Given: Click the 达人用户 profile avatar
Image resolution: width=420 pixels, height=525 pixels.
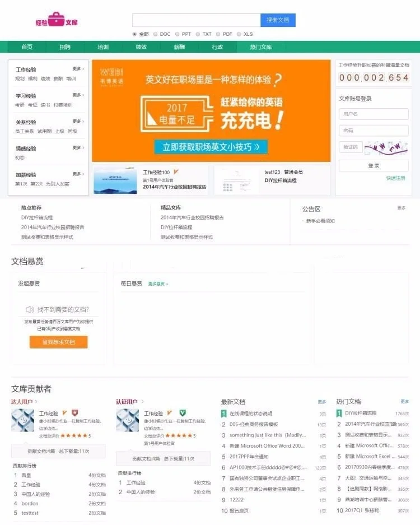Looking at the screenshot, I should [22, 420].
